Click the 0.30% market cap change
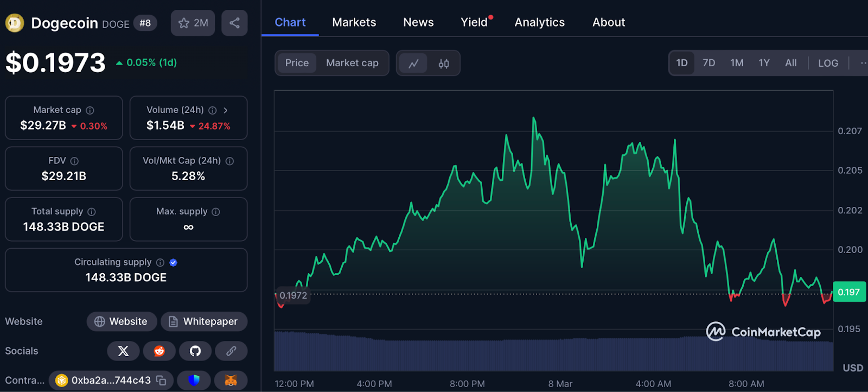 click(x=90, y=126)
